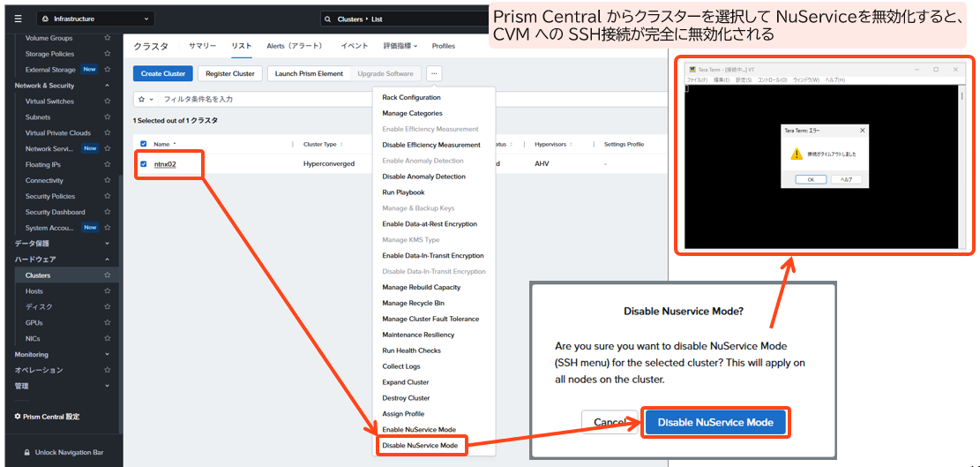Choose Run Playbook menu item
The height and width of the screenshot is (467, 980).
point(403,192)
